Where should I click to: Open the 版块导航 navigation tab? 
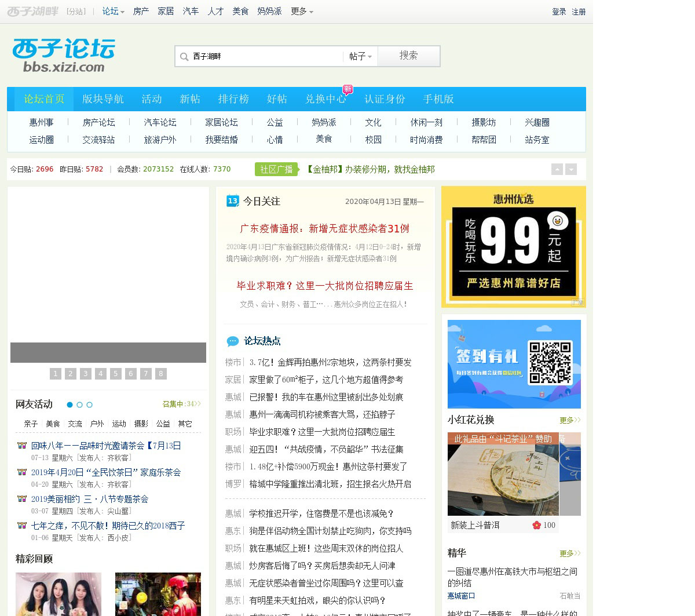click(103, 99)
